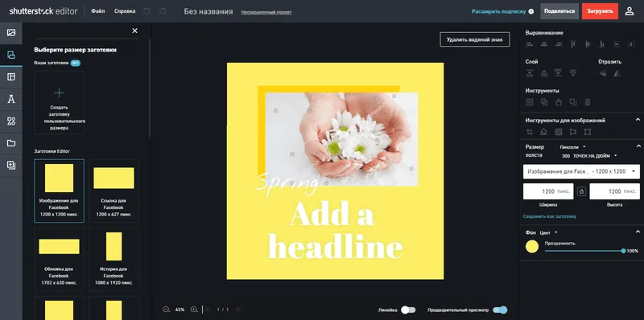Open the Folder sidebar icon
Image resolution: width=644 pixels, height=320 pixels.
[x=11, y=143]
